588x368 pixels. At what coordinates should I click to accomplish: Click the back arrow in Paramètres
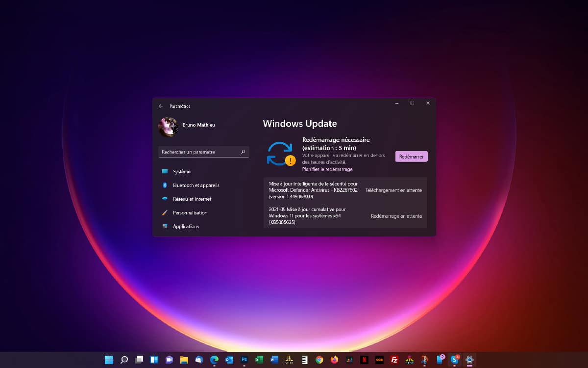[161, 106]
